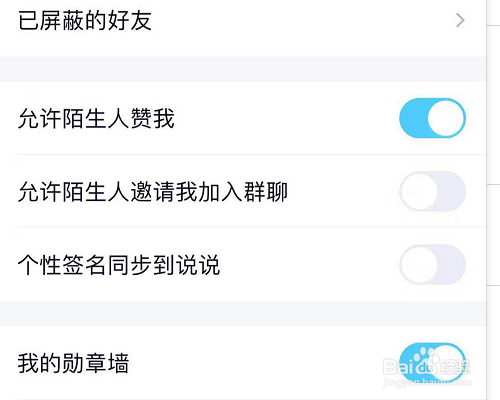Open the 已屏蔽的好友 list

coord(243,21)
